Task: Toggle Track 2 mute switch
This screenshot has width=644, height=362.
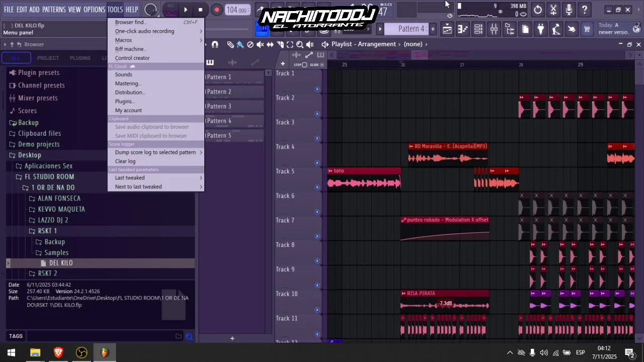Action: (317, 114)
